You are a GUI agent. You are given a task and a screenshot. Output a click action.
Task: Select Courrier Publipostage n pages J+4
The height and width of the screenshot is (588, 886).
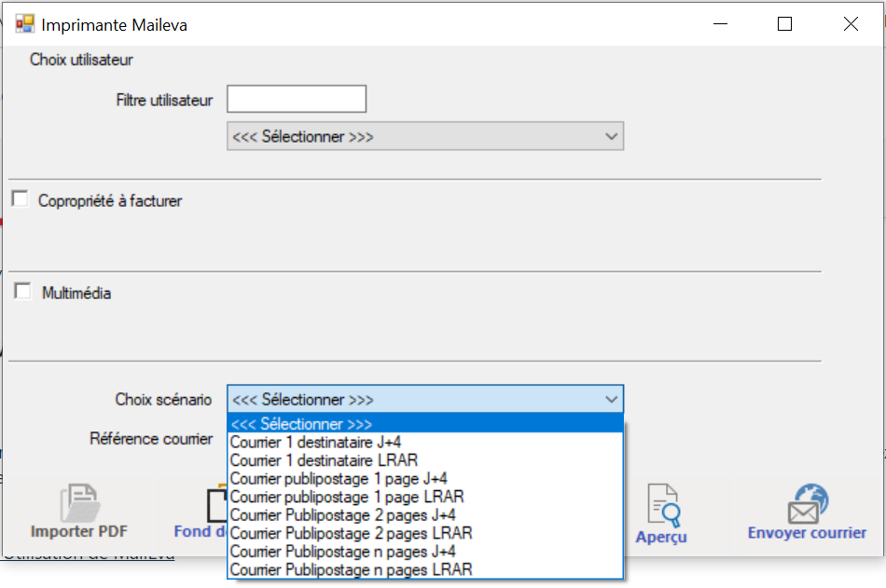click(x=425, y=551)
